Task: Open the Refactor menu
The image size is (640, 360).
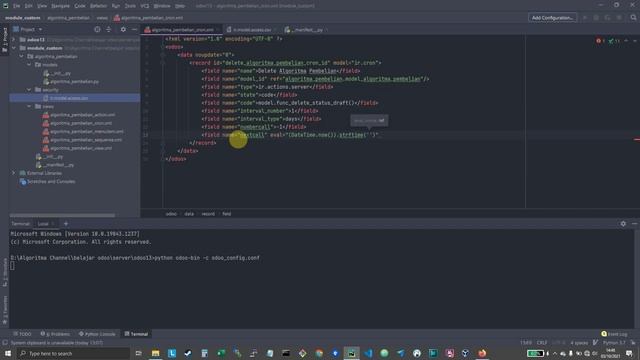Action: click(98, 6)
